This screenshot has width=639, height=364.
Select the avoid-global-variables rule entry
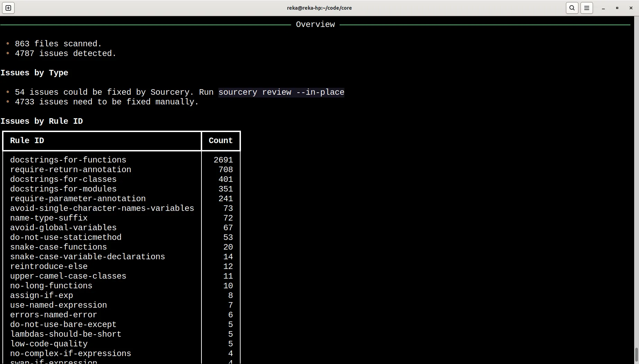point(63,227)
